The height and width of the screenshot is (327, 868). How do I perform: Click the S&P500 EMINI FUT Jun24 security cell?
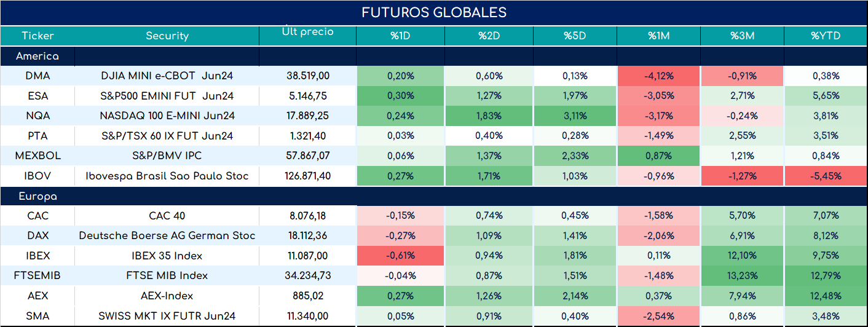167,96
